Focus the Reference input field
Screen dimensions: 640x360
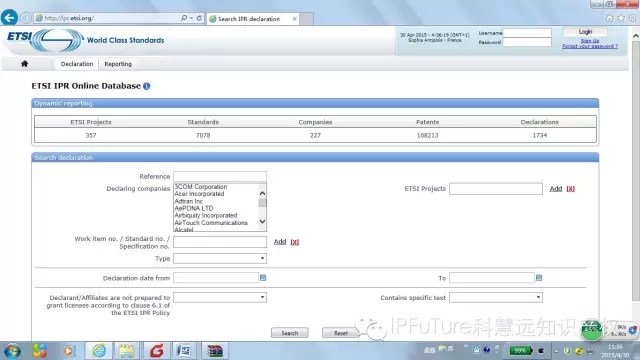coord(220,176)
